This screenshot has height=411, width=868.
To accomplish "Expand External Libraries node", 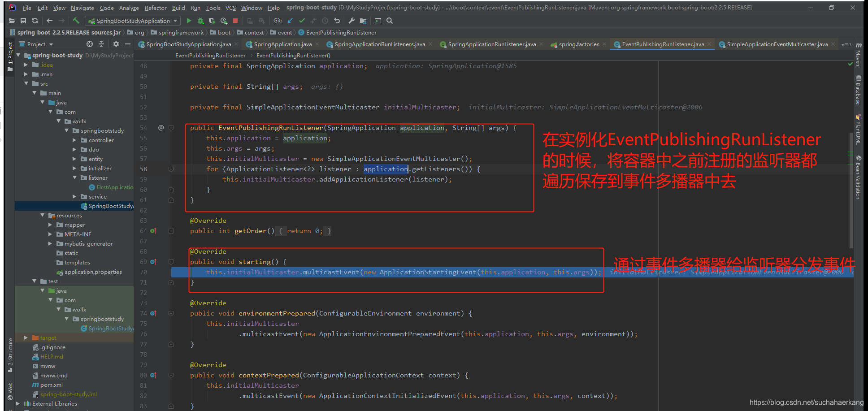I will click(x=18, y=403).
